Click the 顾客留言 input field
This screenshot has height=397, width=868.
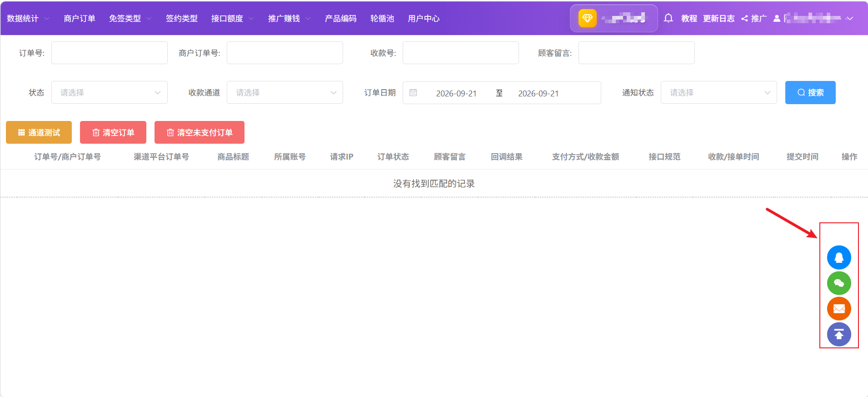pos(637,53)
